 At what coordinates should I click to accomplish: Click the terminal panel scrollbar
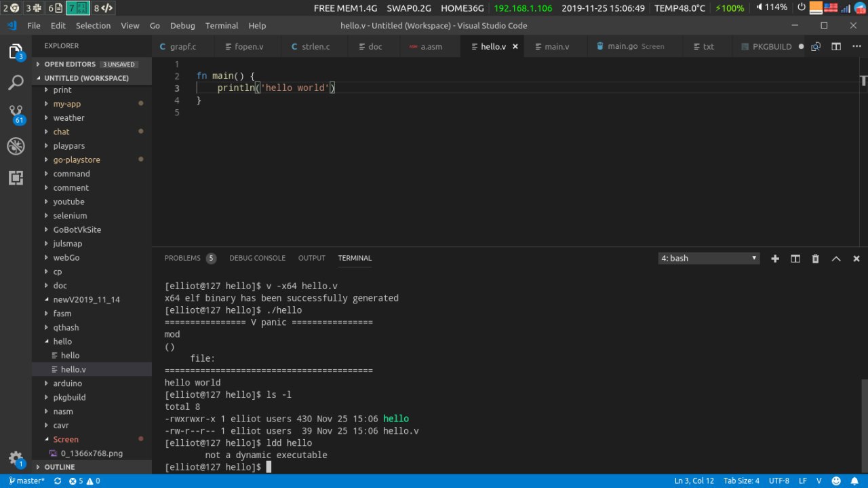pos(865,426)
